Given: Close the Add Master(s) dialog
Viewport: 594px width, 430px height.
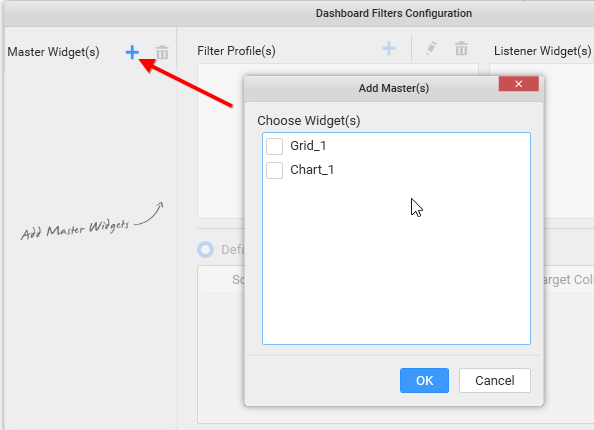Looking at the screenshot, I should click(x=519, y=84).
